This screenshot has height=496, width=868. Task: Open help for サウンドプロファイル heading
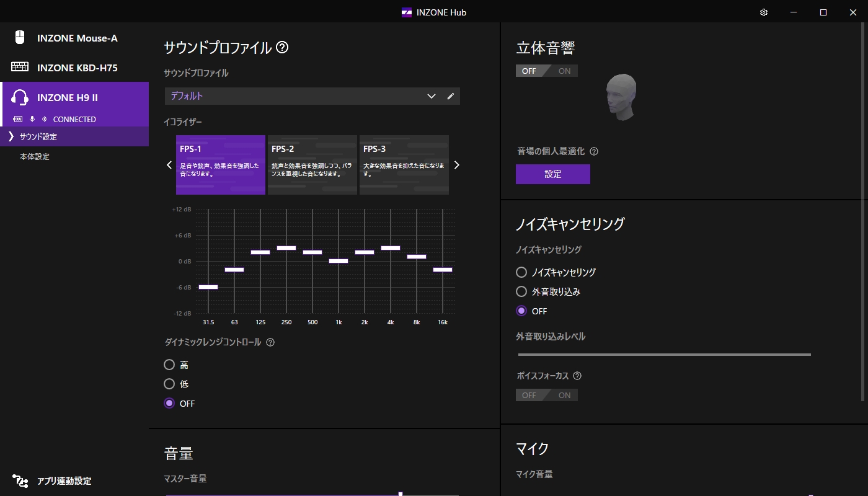click(282, 47)
